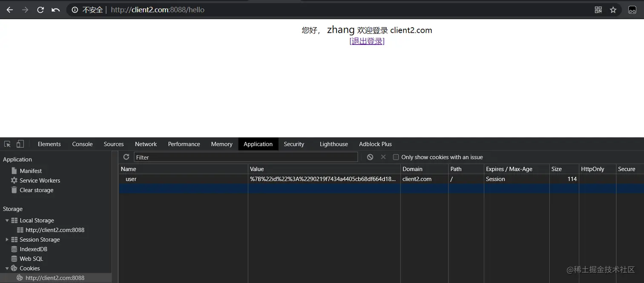
Task: Switch to the Elements tab
Action: tap(49, 144)
